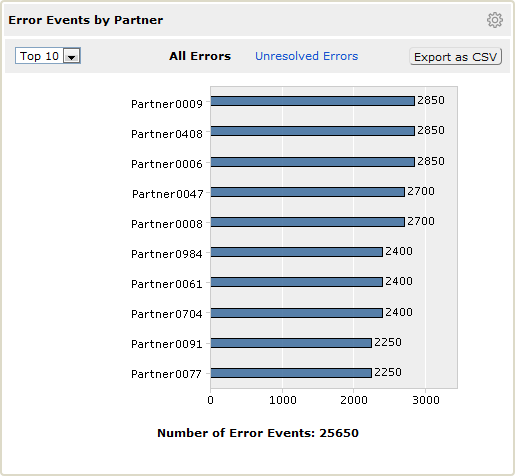Click the Partner0061 bar

point(297,282)
